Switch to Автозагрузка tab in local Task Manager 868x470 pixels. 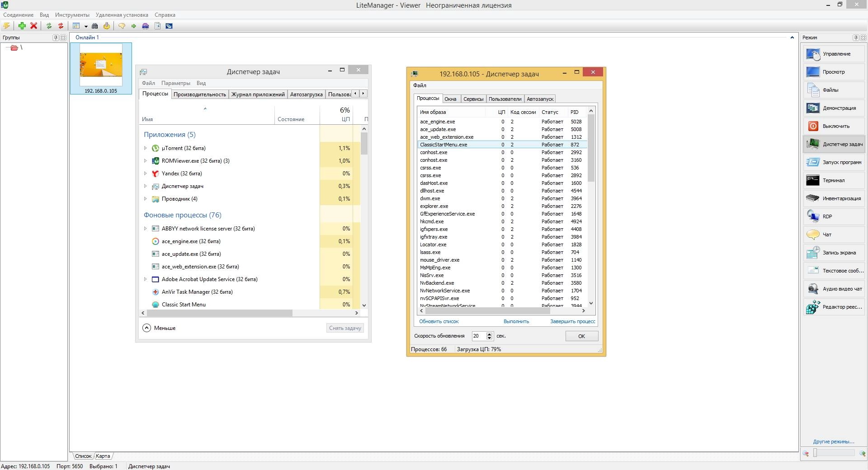[x=307, y=94]
